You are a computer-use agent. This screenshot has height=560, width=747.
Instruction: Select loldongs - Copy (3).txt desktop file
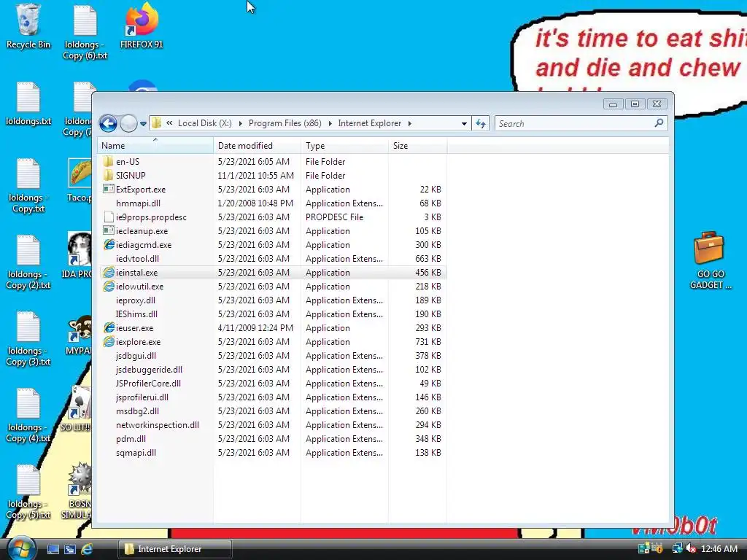click(x=28, y=338)
